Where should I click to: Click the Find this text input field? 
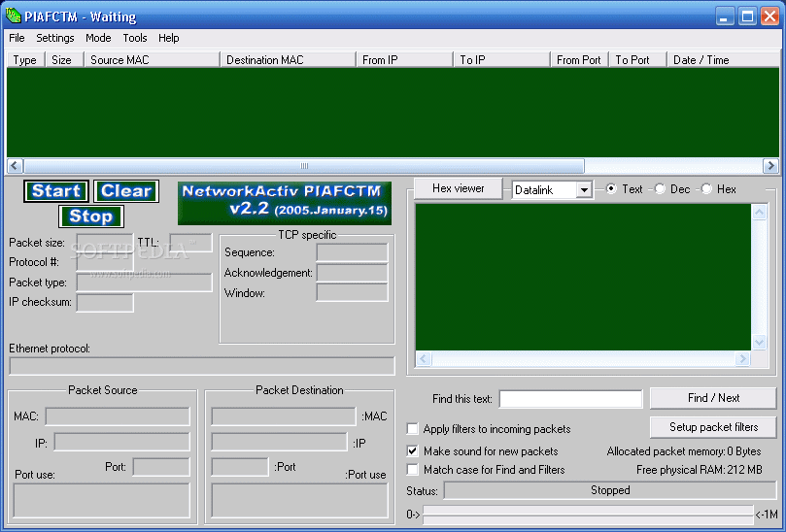[571, 399]
